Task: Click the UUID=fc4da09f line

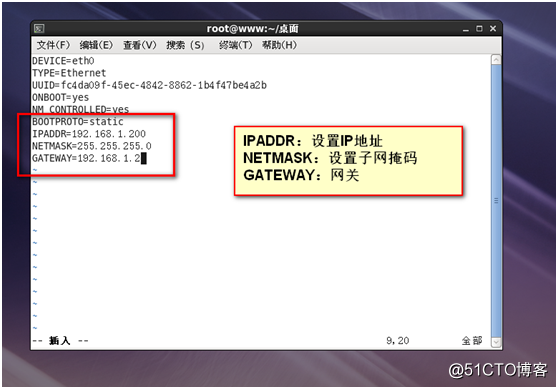Action: pyautogui.click(x=149, y=85)
